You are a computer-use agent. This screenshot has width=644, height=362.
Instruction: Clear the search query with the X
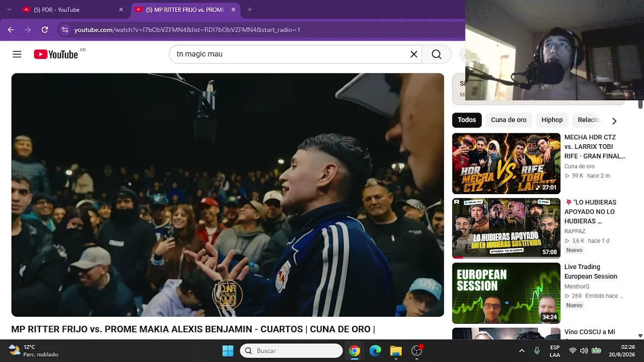(x=414, y=54)
